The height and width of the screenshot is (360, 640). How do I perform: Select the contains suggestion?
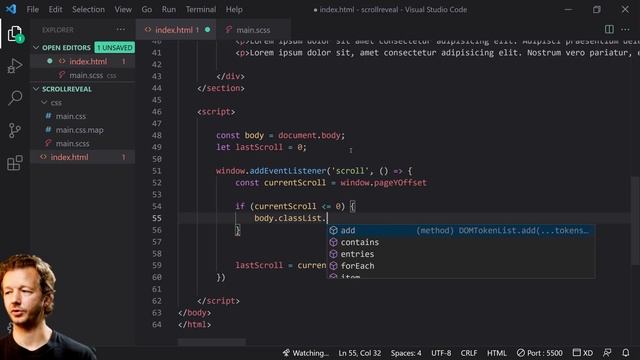click(x=461, y=242)
